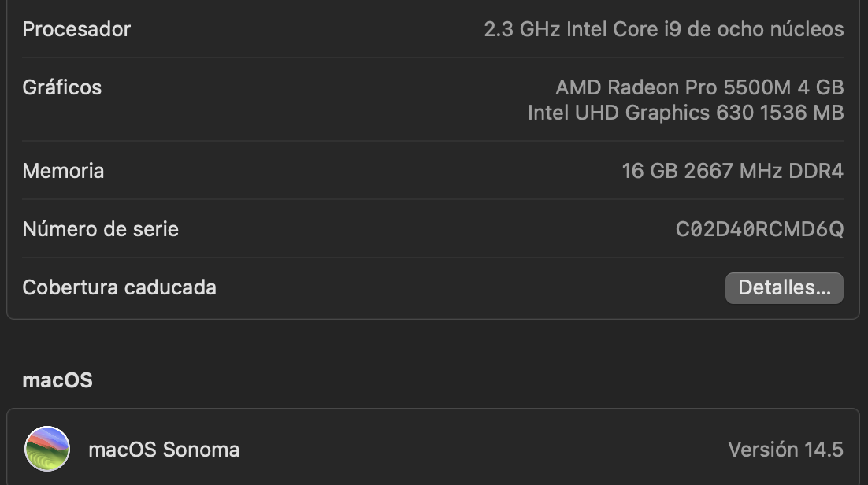The width and height of the screenshot is (868, 485).
Task: Select the 16 GB 2667 MHz DDR4 value
Action: pyautogui.click(x=733, y=171)
